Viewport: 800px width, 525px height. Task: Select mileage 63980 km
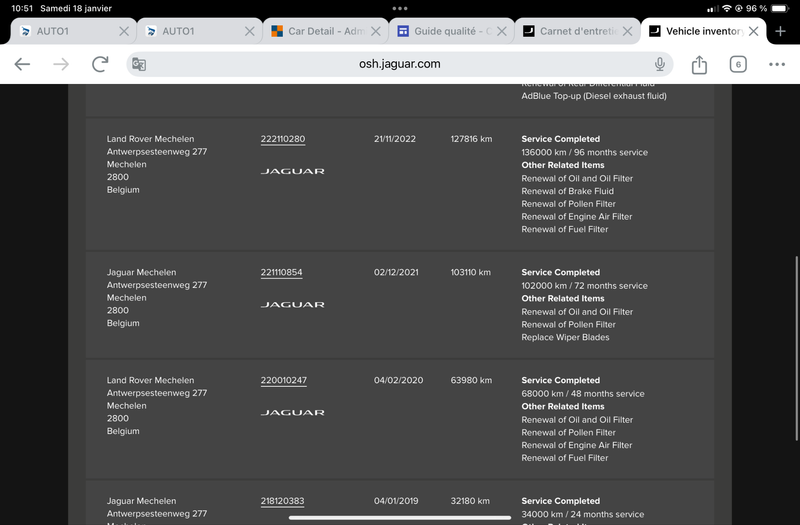point(471,380)
